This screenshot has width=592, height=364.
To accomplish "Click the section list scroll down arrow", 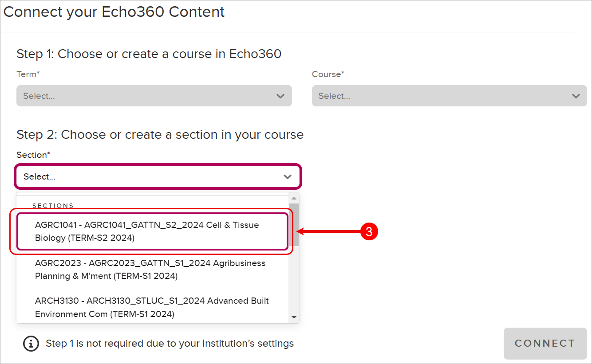I will (x=294, y=317).
